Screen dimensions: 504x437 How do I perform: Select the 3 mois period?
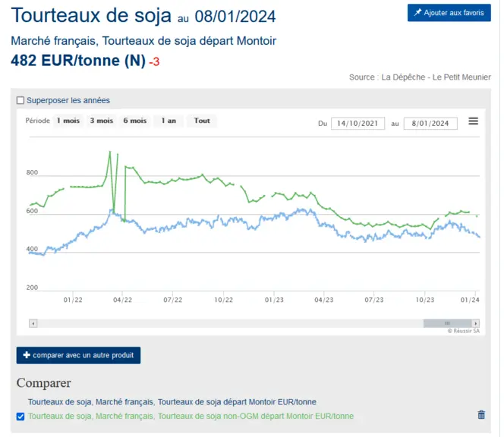tap(102, 121)
